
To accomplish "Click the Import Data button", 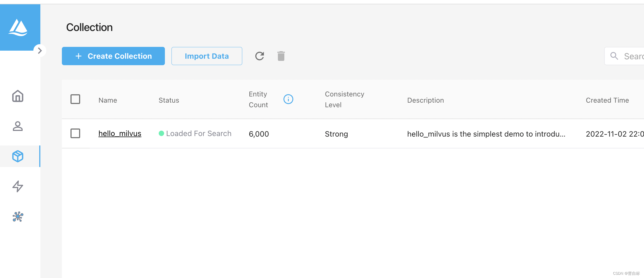I will [207, 56].
